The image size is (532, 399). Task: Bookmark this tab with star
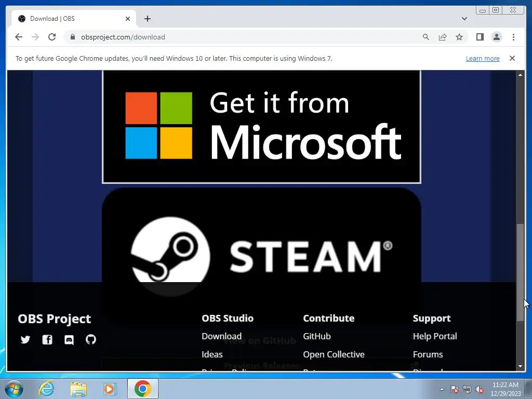click(x=459, y=37)
